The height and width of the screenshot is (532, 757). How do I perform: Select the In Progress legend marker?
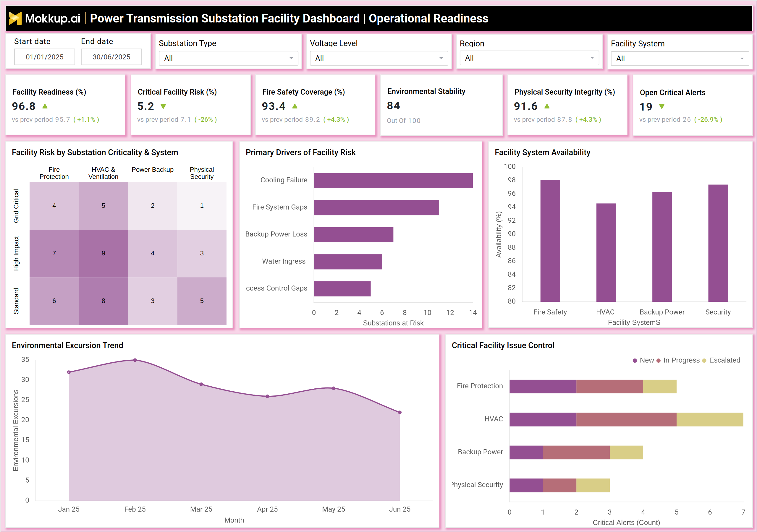coord(659,360)
